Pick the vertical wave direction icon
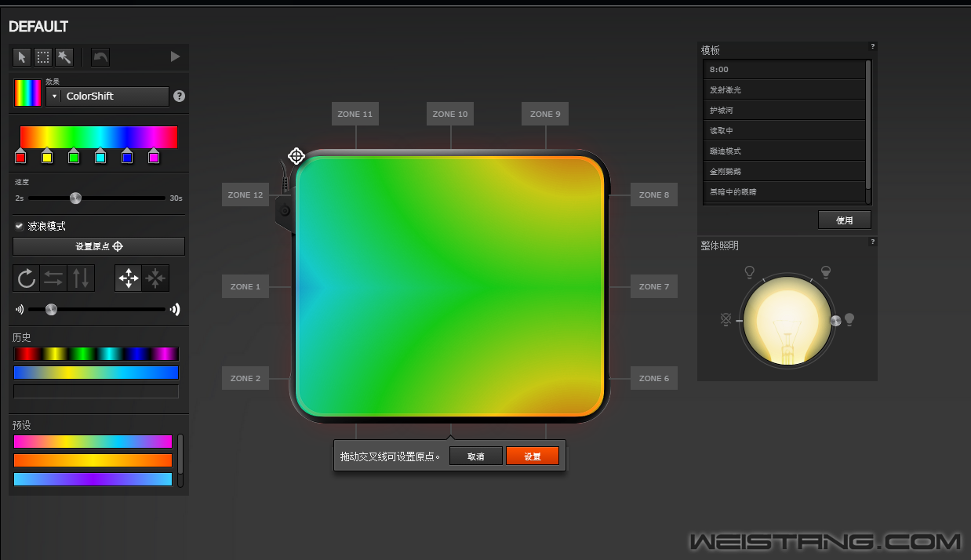 (81, 278)
